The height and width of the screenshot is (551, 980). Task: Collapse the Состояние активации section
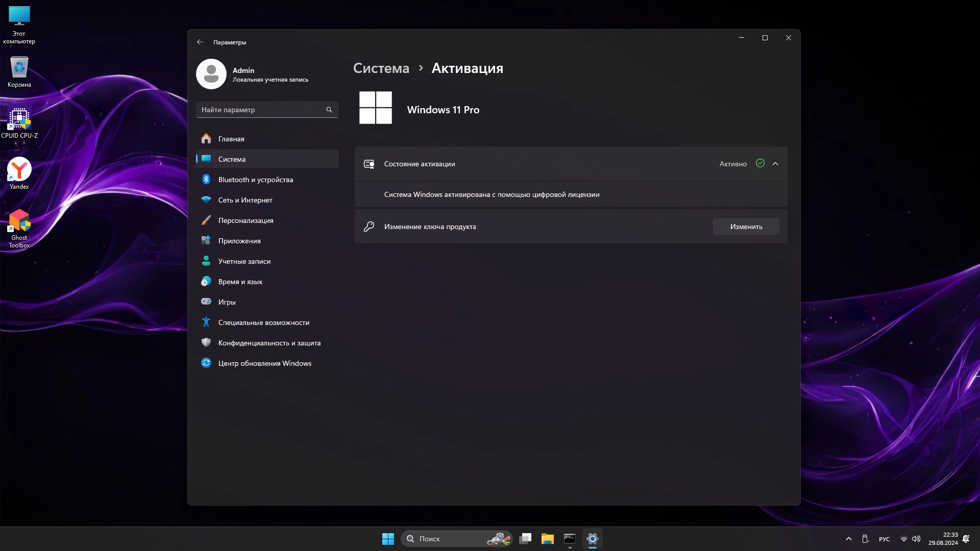[775, 164]
